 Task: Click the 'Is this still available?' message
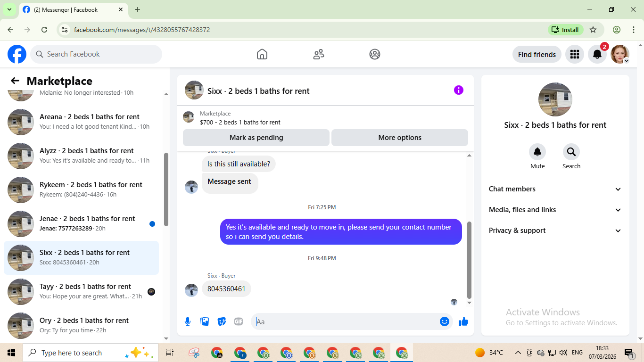239,164
